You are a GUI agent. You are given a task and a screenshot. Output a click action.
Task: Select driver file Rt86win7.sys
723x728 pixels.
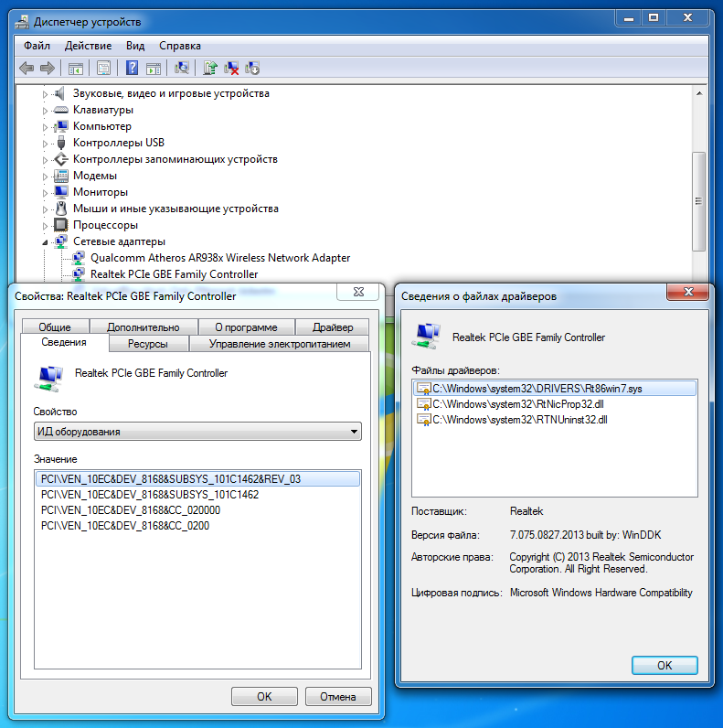point(555,389)
